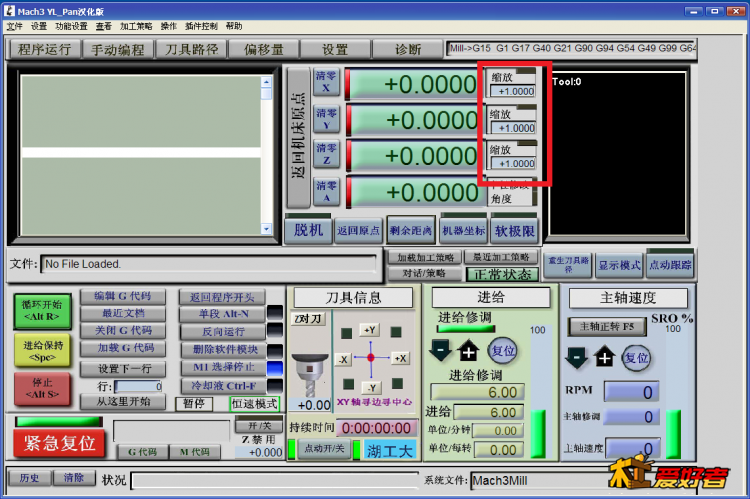Click the X axis +0.0000 DRO

coord(414,84)
